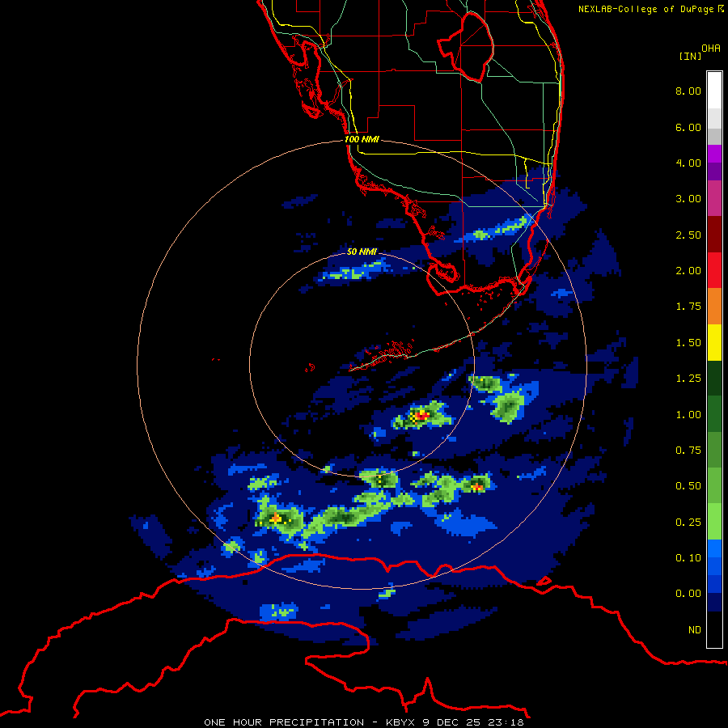Click the 0.25 legend value
Screen dimensions: 728x728
pyautogui.click(x=688, y=523)
